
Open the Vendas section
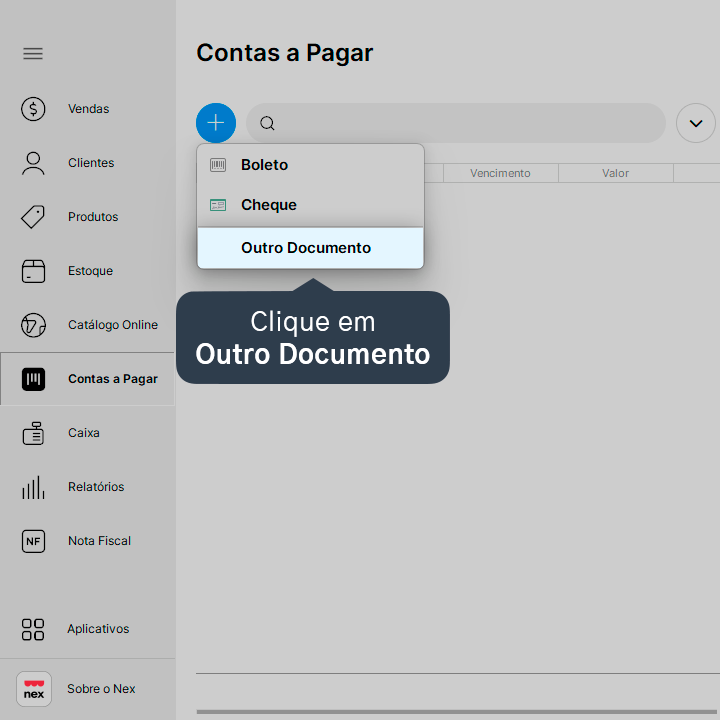coord(89,109)
